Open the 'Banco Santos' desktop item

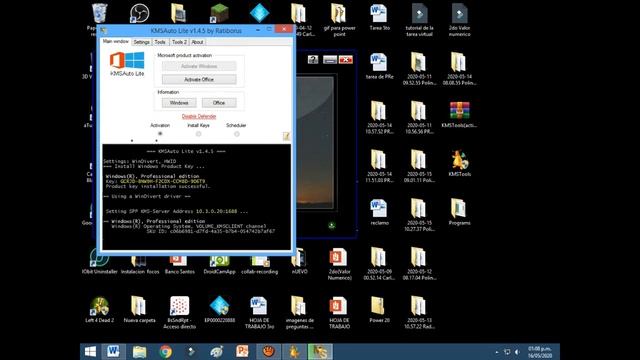click(x=179, y=261)
